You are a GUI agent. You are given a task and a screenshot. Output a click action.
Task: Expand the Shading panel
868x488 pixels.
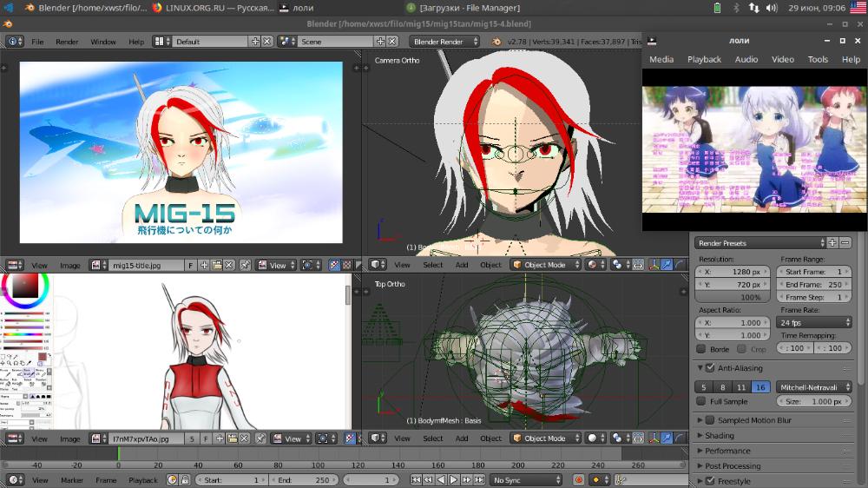pyautogui.click(x=719, y=435)
